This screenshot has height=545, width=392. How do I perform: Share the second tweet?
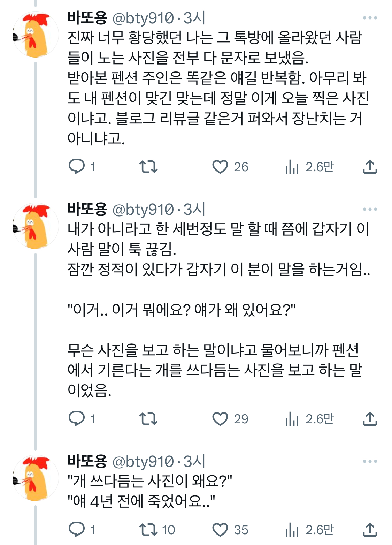click(370, 418)
